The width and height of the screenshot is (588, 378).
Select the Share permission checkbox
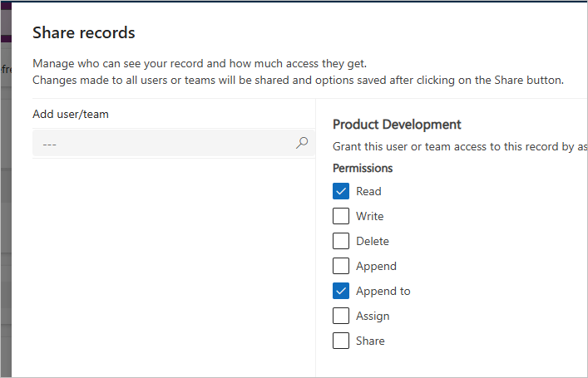[x=341, y=341]
